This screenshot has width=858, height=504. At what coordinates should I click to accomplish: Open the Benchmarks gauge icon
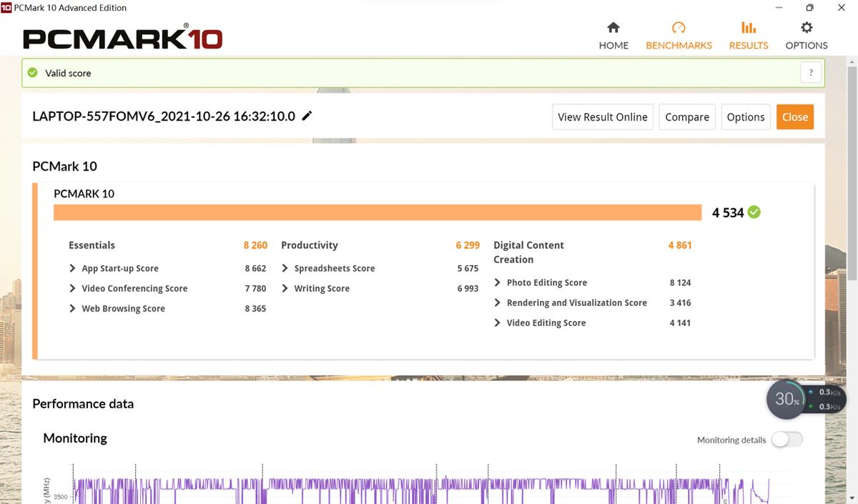pos(679,28)
